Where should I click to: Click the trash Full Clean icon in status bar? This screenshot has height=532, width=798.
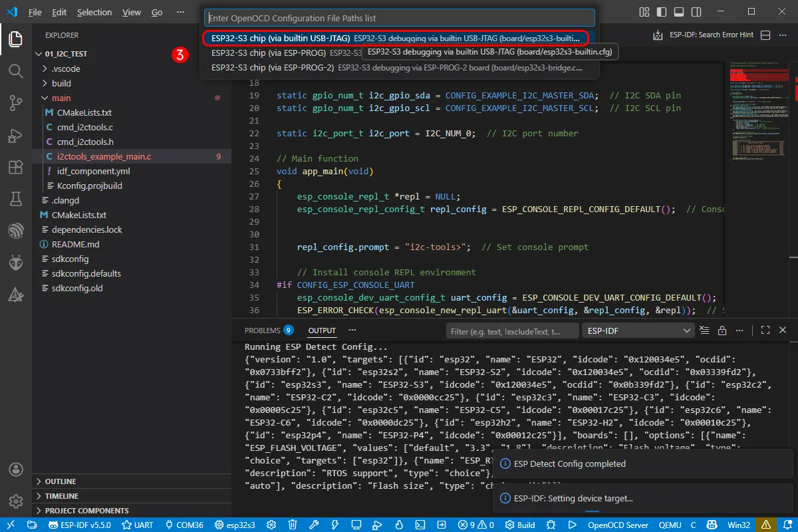(x=293, y=525)
